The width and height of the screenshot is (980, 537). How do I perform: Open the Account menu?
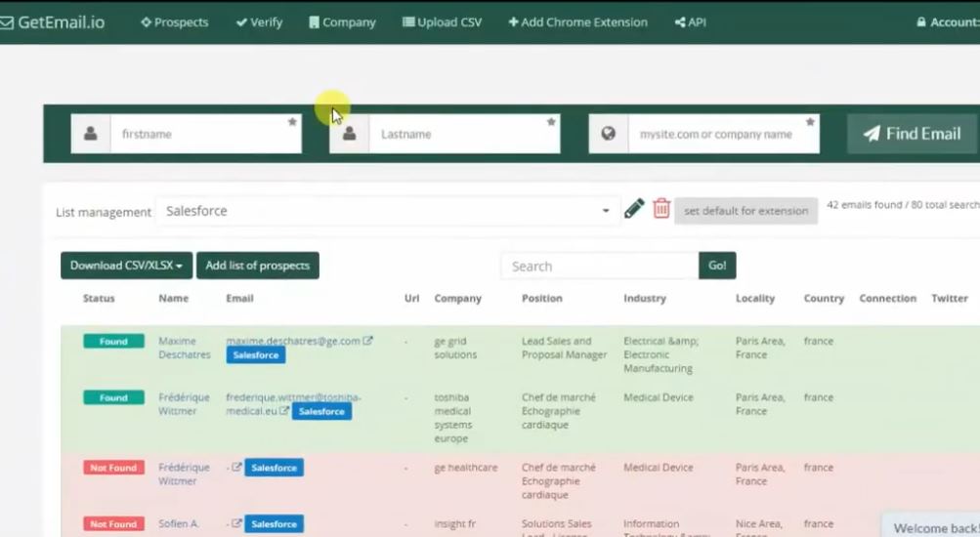pyautogui.click(x=948, y=22)
